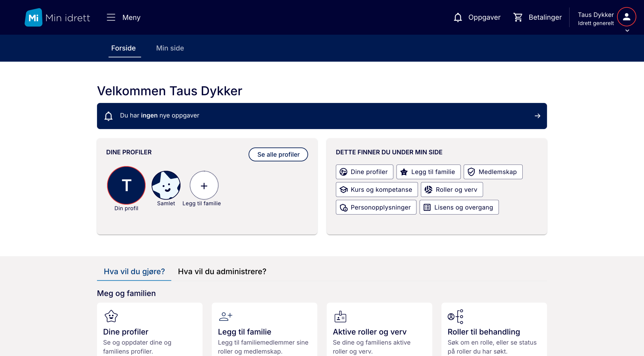Expand the Taus Dykker account dropdown chevron

coord(627,31)
